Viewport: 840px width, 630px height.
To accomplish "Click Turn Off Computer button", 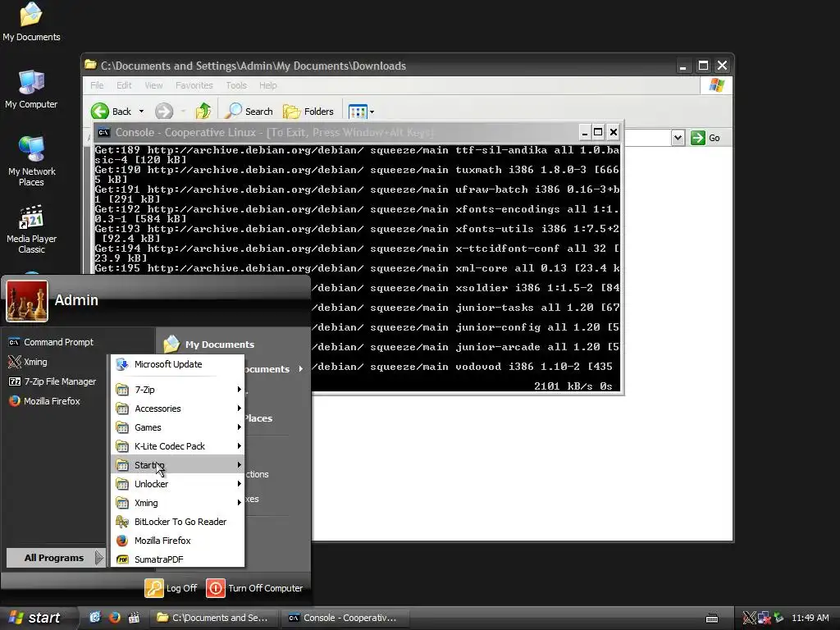I will click(254, 587).
